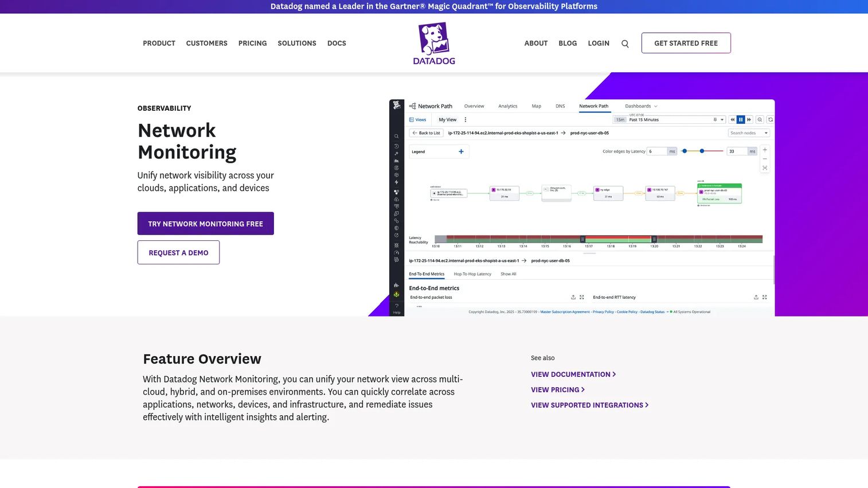This screenshot has height=488, width=868.
Task: Click GET STARTED FREE
Action: pos(686,43)
